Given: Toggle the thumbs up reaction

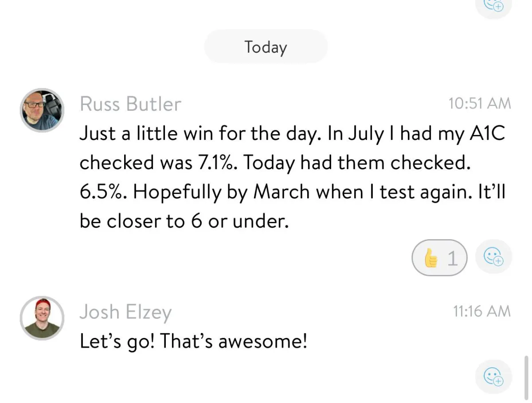Looking at the screenshot, I should (x=439, y=258).
